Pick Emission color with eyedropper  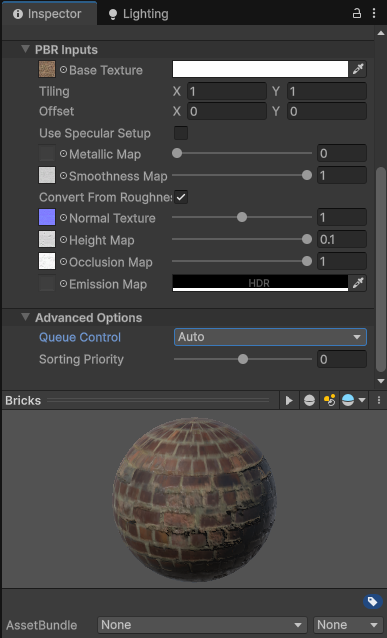[x=358, y=283]
